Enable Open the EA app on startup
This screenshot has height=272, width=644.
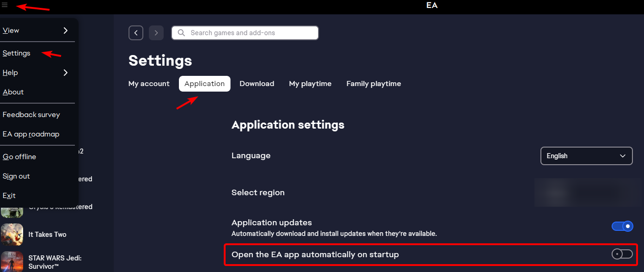[622, 254]
